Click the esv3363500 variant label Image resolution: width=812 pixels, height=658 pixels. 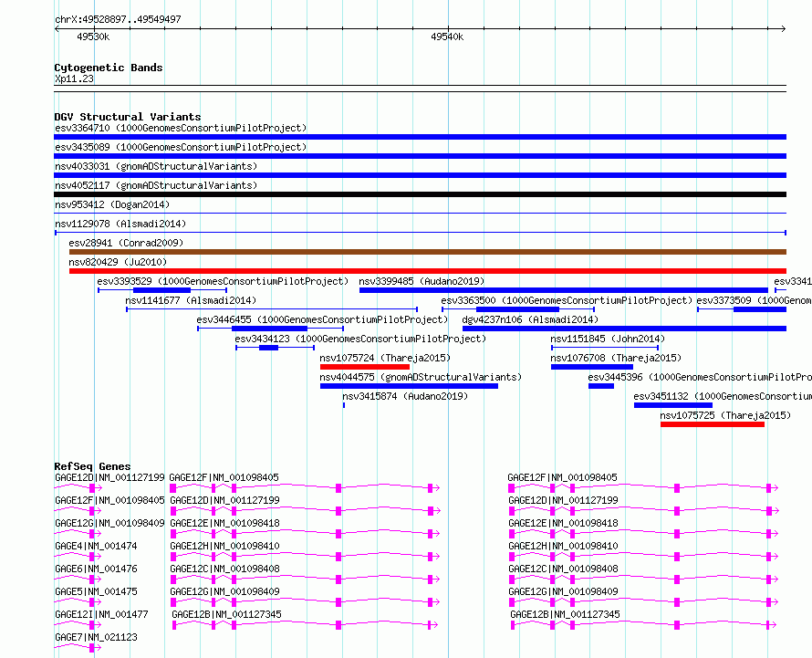click(567, 300)
